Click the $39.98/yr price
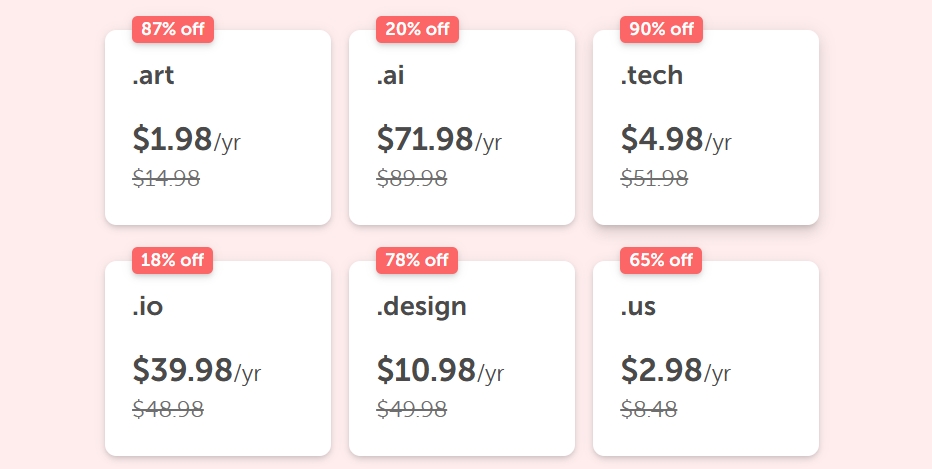Viewport: 932px width, 469px height. (x=196, y=370)
